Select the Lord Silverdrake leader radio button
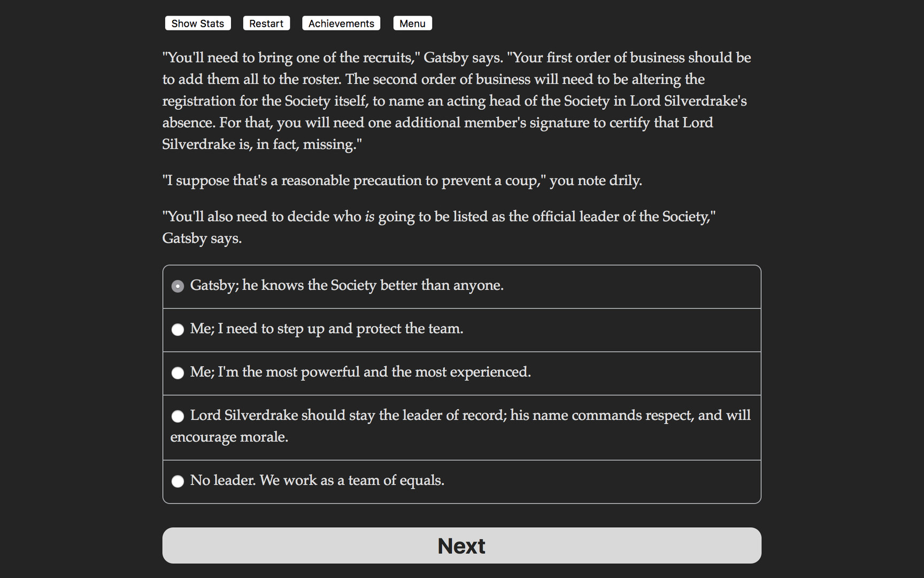924x578 pixels. coord(178,416)
